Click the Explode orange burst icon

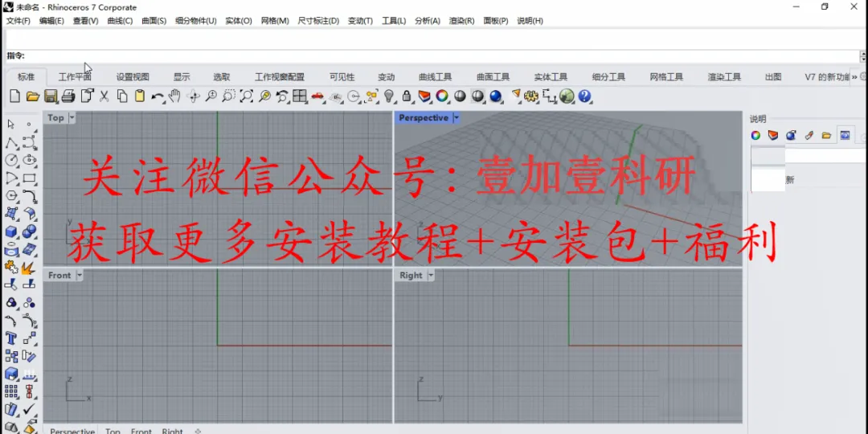click(x=30, y=268)
